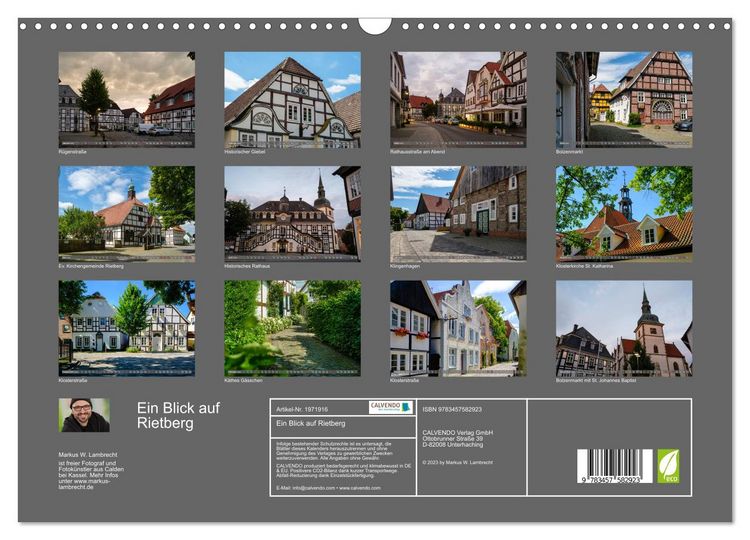This screenshot has height=540, width=750.
Task: Click the paragraph starting 'CALVENDO produziert bedarfsgerecht'
Action: click(343, 471)
